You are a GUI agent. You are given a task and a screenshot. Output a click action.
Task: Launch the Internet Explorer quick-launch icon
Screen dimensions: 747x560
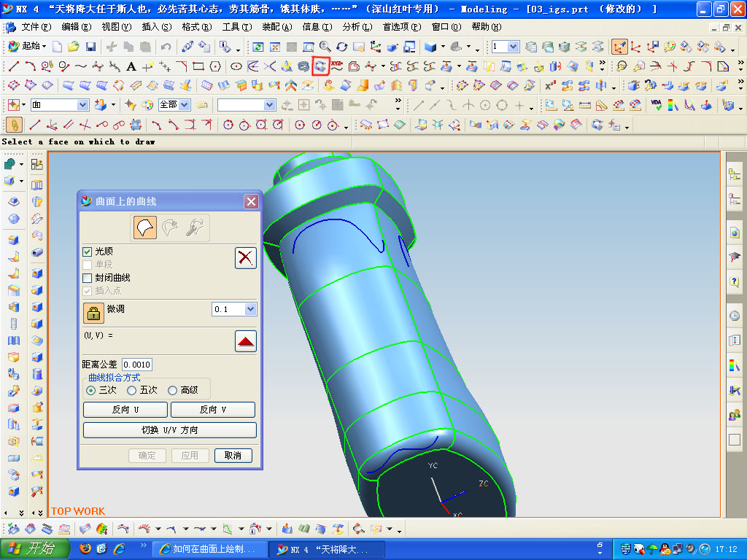[119, 549]
